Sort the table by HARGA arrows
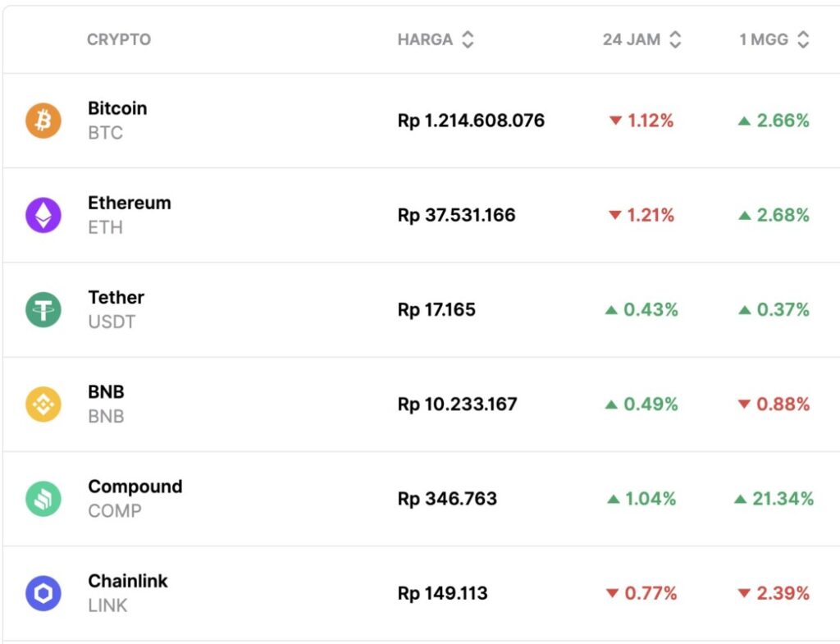Viewport: 840px width, 644px height. pos(468,39)
